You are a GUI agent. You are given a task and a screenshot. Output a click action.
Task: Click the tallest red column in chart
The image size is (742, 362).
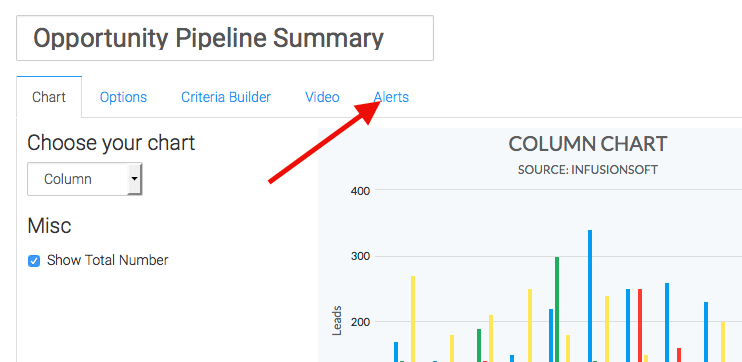pyautogui.click(x=640, y=325)
